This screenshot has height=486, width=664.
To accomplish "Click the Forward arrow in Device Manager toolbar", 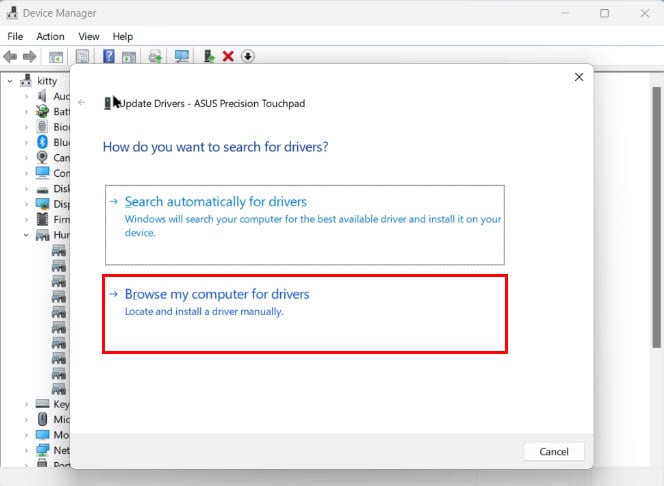I will point(29,56).
